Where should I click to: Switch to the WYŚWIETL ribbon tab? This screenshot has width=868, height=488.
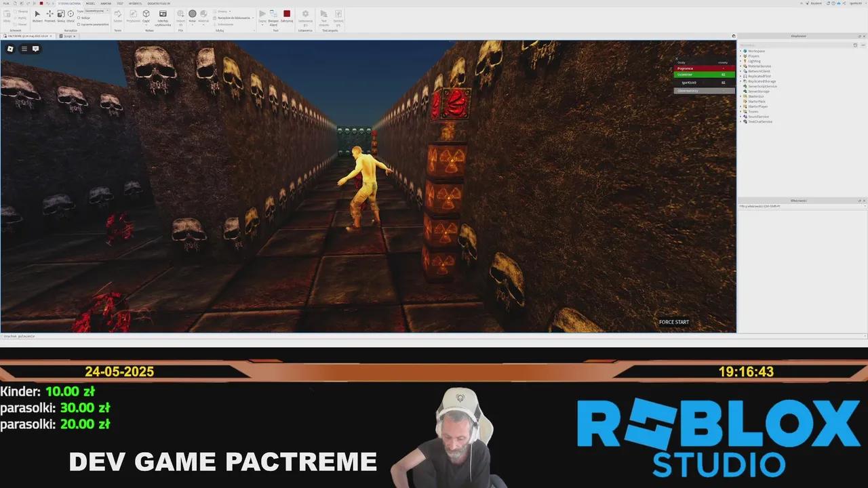pyautogui.click(x=135, y=3)
